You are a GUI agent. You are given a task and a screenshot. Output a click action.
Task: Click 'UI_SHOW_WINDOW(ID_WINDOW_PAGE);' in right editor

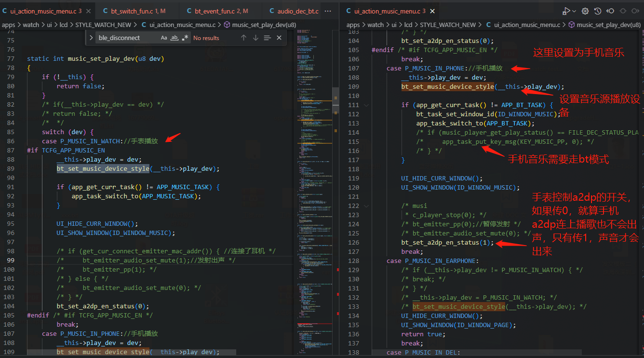point(457,325)
